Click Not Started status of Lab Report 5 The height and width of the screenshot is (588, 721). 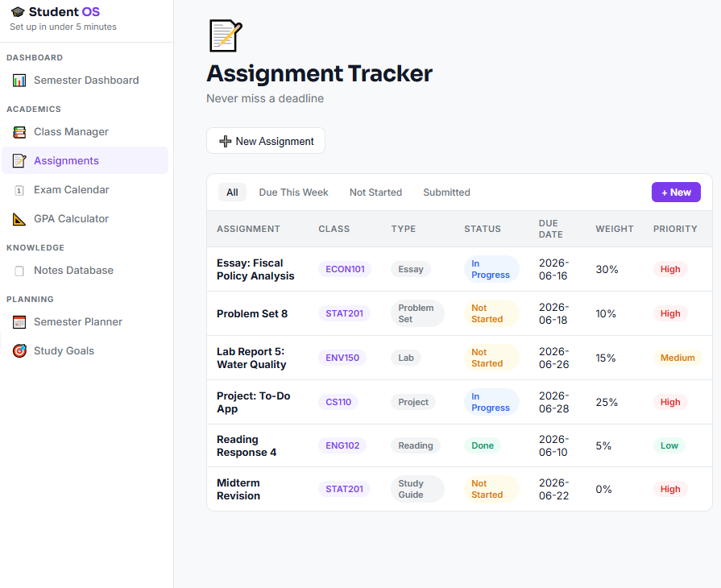[491, 358]
